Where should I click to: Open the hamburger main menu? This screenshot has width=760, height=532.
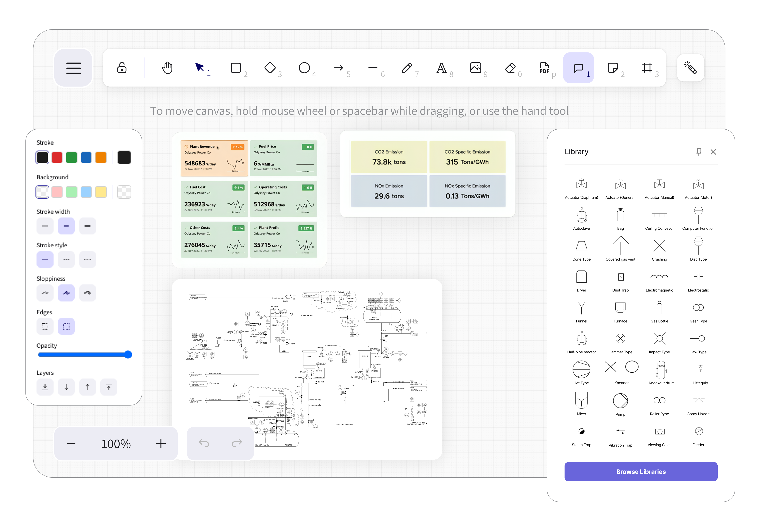click(x=74, y=68)
